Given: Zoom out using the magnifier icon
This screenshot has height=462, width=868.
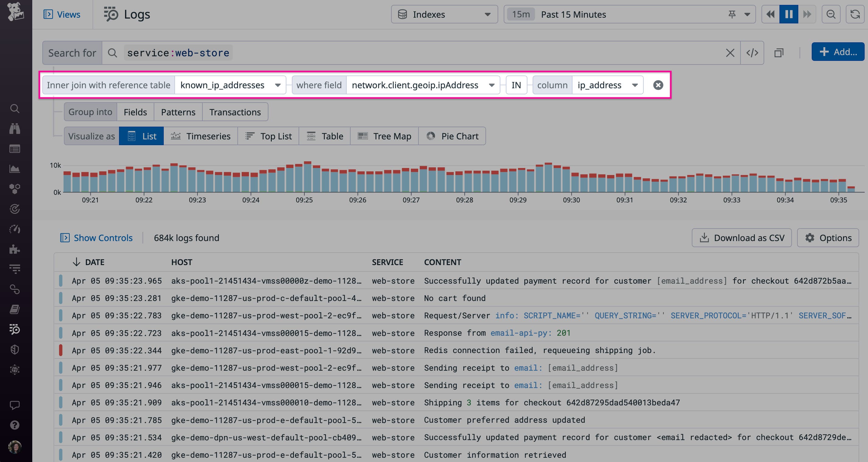Looking at the screenshot, I should point(831,14).
